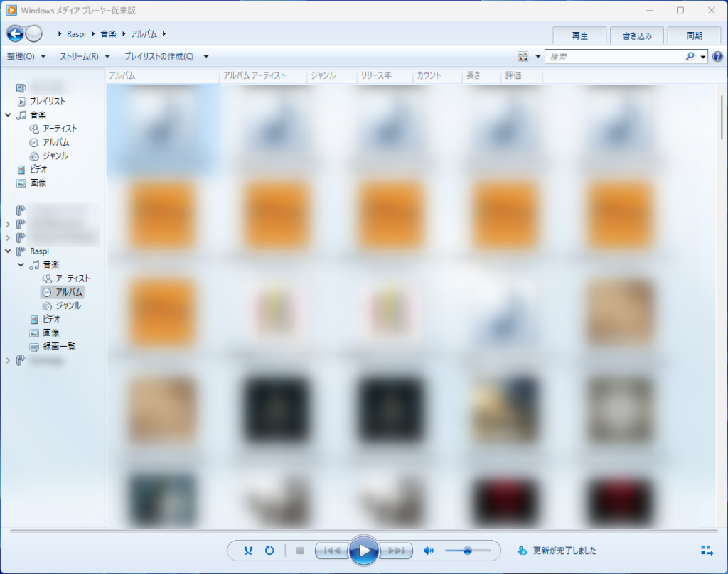
Task: Select ビデオ under Raspi
Action: [x=51, y=319]
